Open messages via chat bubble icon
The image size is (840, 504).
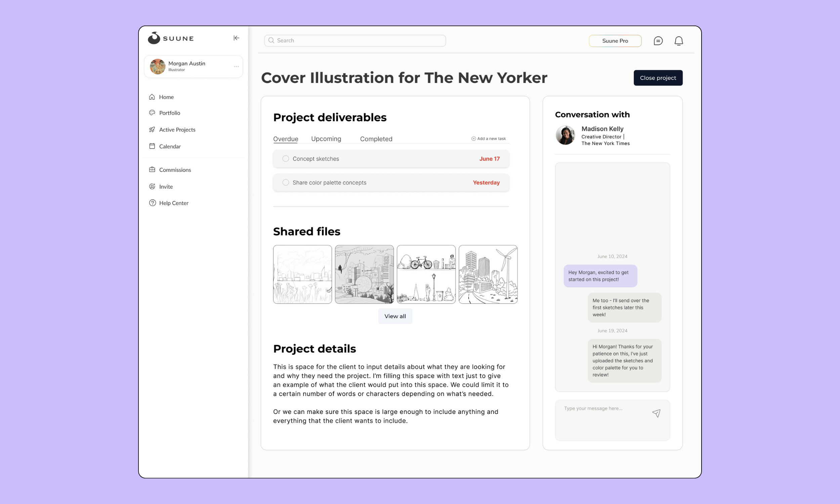pyautogui.click(x=658, y=41)
